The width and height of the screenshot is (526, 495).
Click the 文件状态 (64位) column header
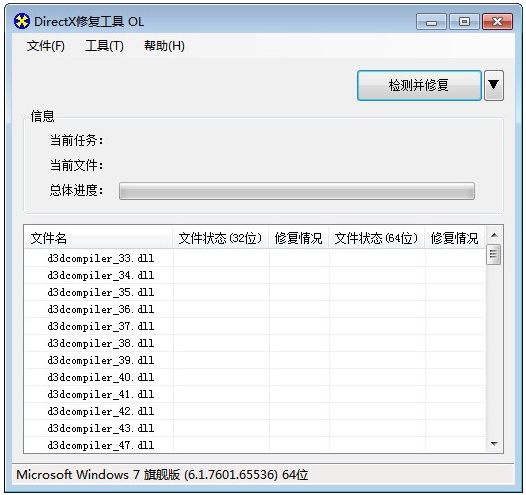(x=377, y=238)
